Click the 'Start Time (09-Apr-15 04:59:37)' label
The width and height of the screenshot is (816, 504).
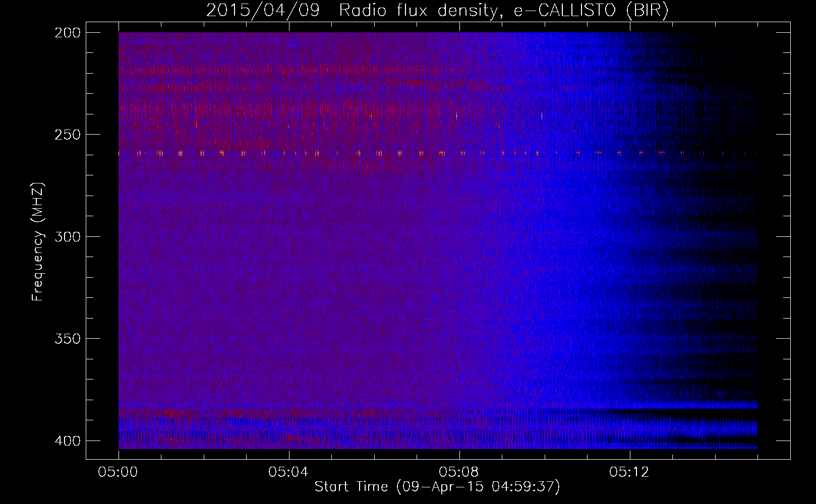click(x=437, y=486)
